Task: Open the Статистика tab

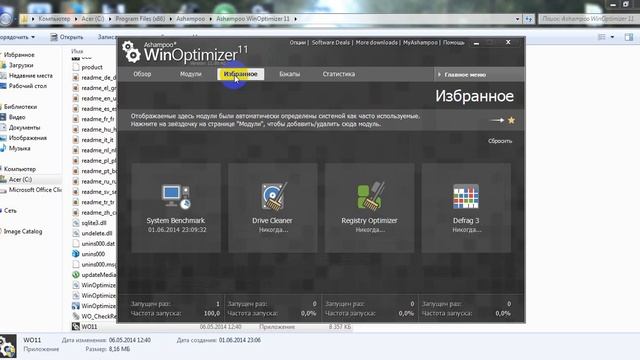Action: pyautogui.click(x=339, y=74)
